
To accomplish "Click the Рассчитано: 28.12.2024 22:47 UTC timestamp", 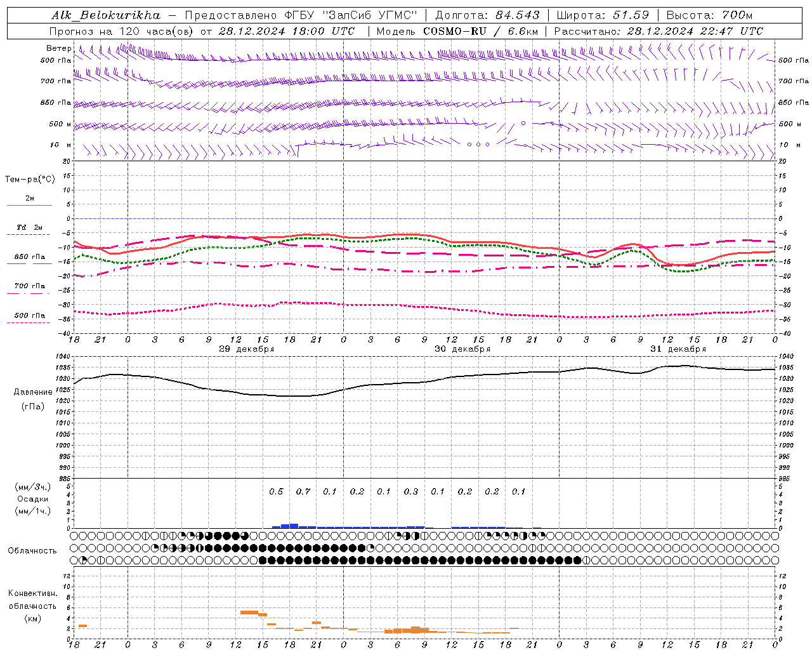I will (x=658, y=31).
